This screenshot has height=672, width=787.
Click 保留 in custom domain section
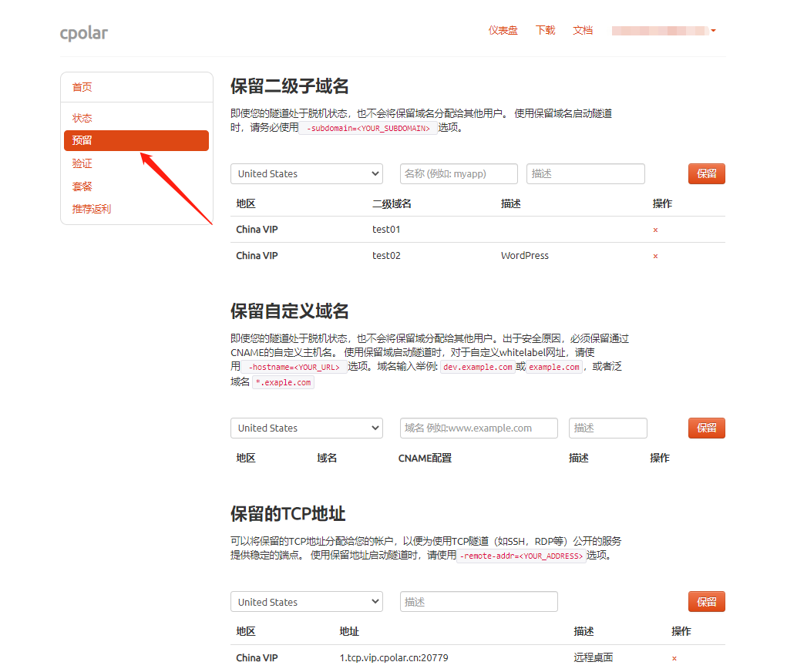pos(706,428)
